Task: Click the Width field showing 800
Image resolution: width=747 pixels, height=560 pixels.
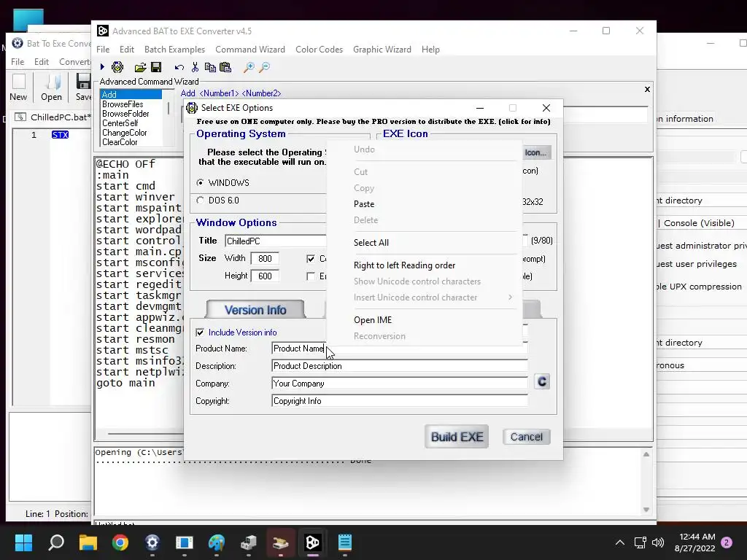Action: point(265,259)
